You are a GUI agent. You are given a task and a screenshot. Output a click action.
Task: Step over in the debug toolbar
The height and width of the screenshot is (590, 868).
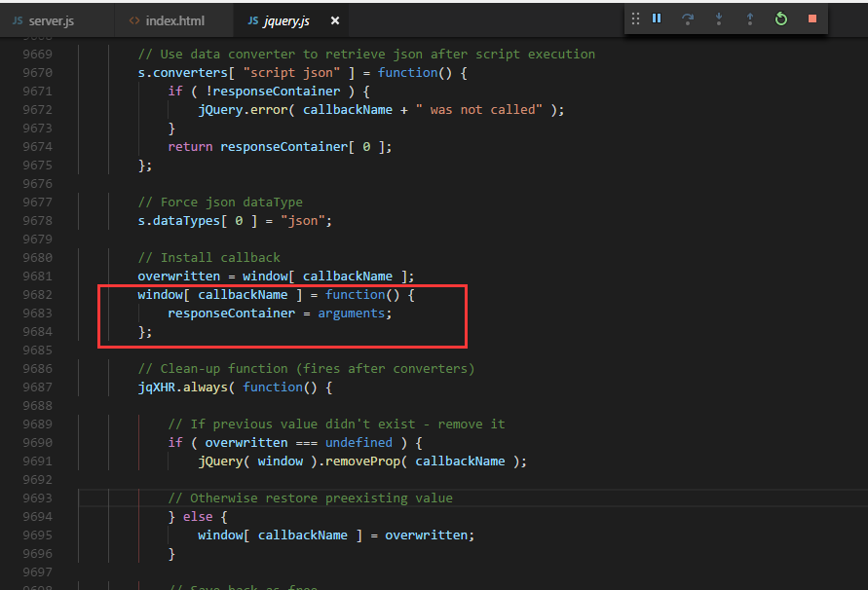(688, 18)
